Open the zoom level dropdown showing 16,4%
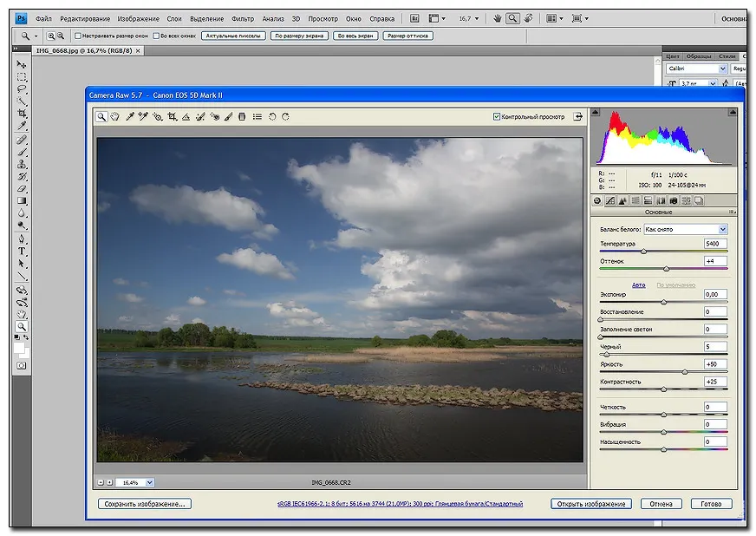 [149, 482]
